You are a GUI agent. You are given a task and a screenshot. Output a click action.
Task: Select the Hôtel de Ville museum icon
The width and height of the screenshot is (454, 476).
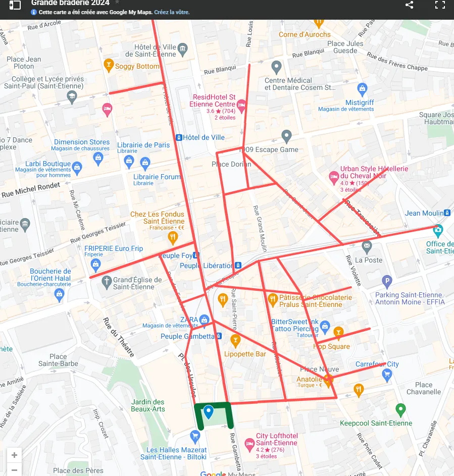[183, 48]
